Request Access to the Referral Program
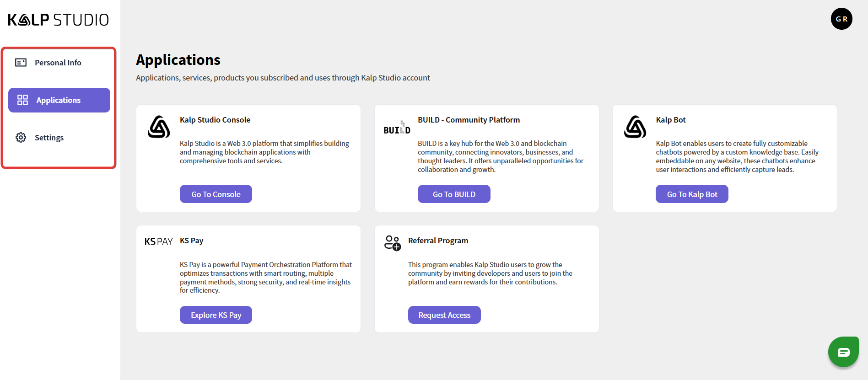 click(444, 315)
